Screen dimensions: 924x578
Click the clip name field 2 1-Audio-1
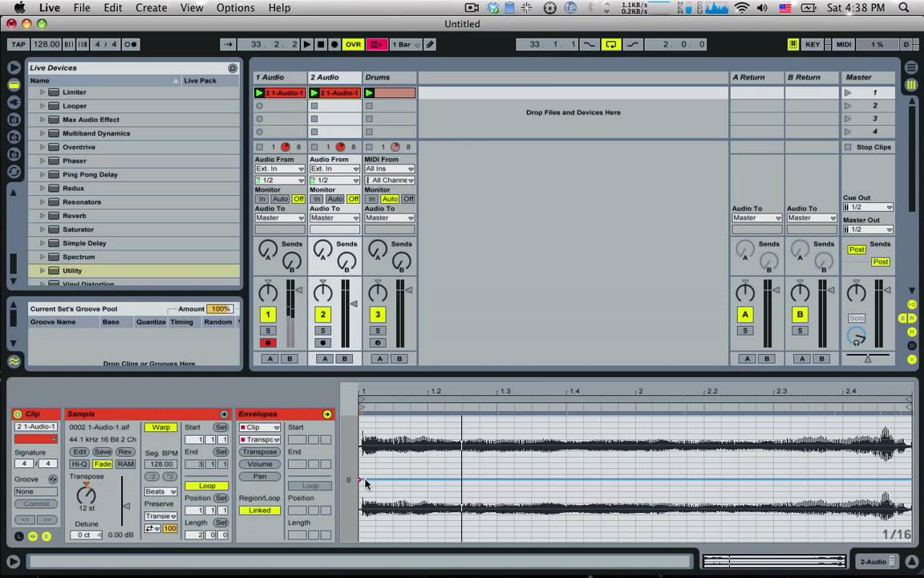[36, 427]
